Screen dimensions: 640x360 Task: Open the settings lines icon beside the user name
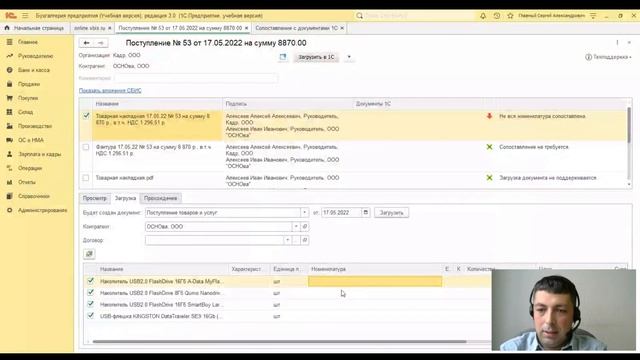[593, 16]
